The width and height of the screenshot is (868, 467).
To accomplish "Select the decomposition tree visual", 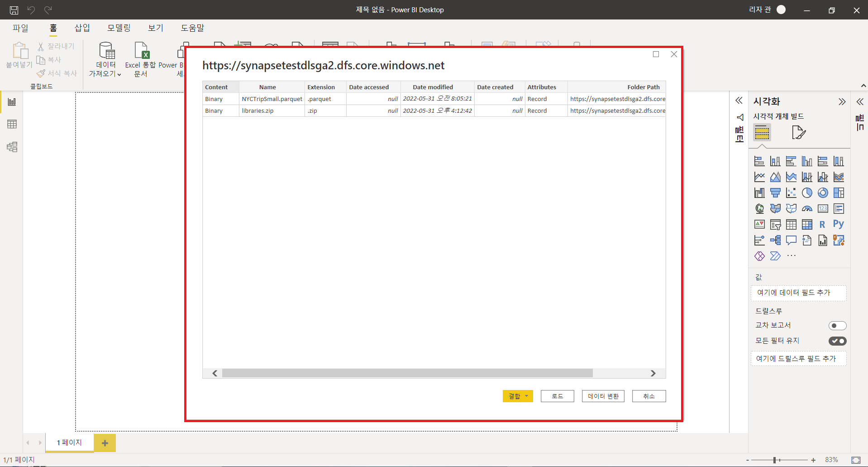I will click(775, 241).
